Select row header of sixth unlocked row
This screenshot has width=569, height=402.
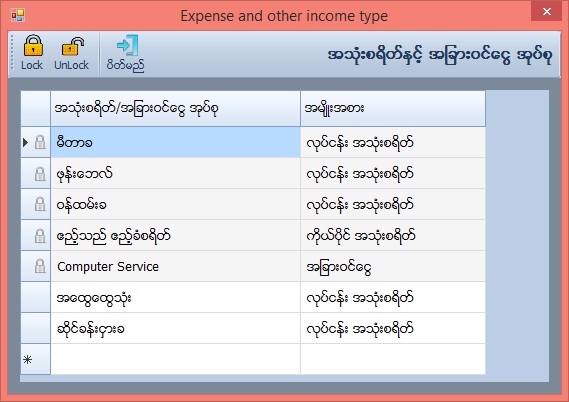coord(36,297)
